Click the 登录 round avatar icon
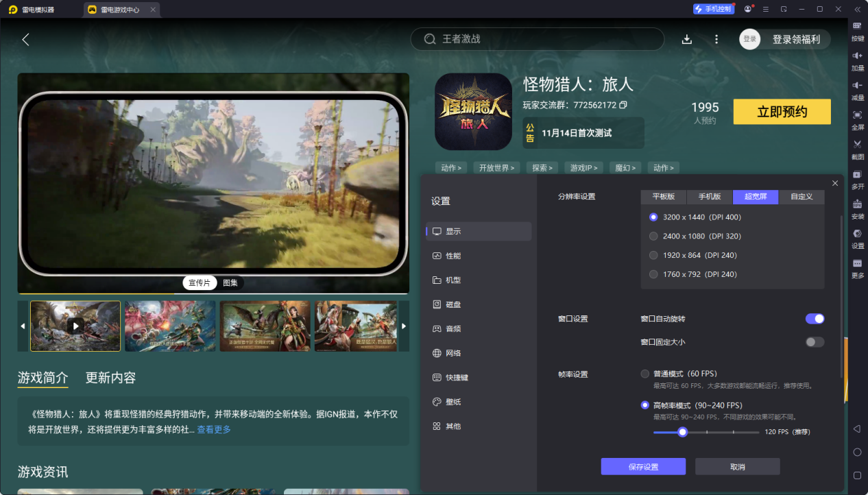 tap(750, 39)
